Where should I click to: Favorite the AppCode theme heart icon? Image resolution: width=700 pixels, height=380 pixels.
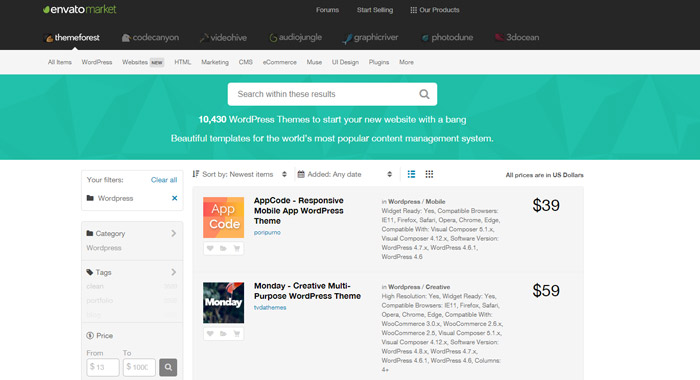[x=210, y=248]
